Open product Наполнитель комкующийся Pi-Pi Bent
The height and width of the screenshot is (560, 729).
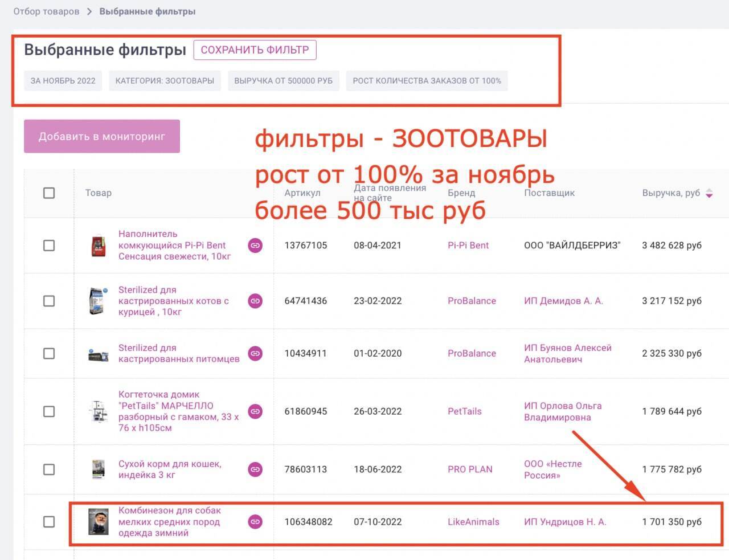pyautogui.click(x=175, y=246)
